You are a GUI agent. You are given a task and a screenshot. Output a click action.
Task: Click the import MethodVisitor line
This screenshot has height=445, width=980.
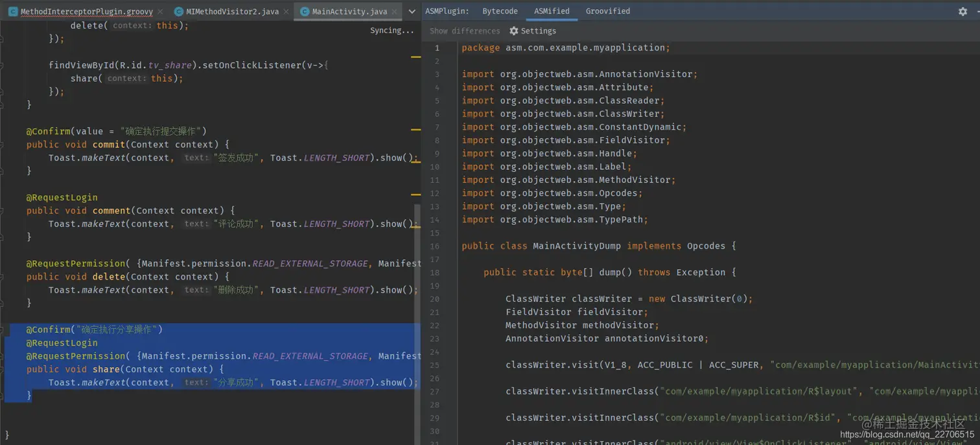pos(568,180)
